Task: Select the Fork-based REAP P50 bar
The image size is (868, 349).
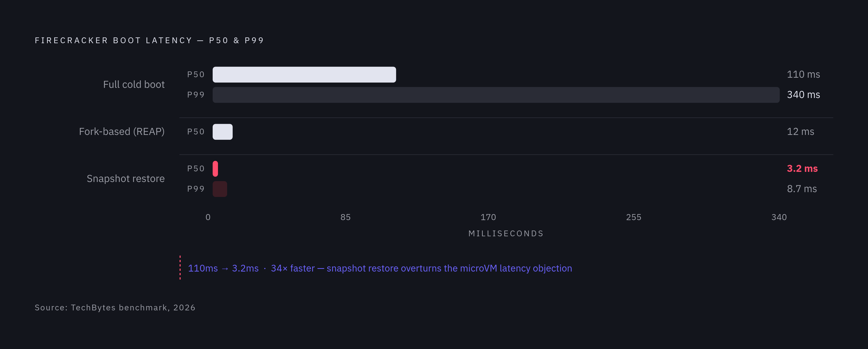Action: (223, 132)
